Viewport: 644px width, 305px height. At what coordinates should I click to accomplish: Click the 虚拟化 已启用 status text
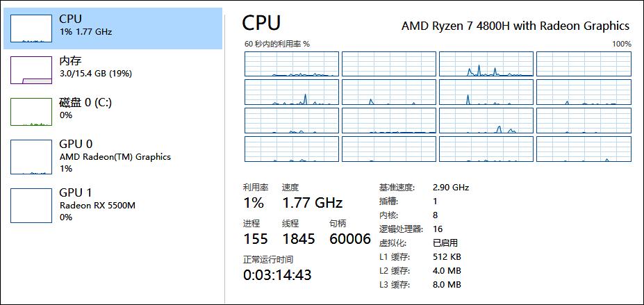445,243
